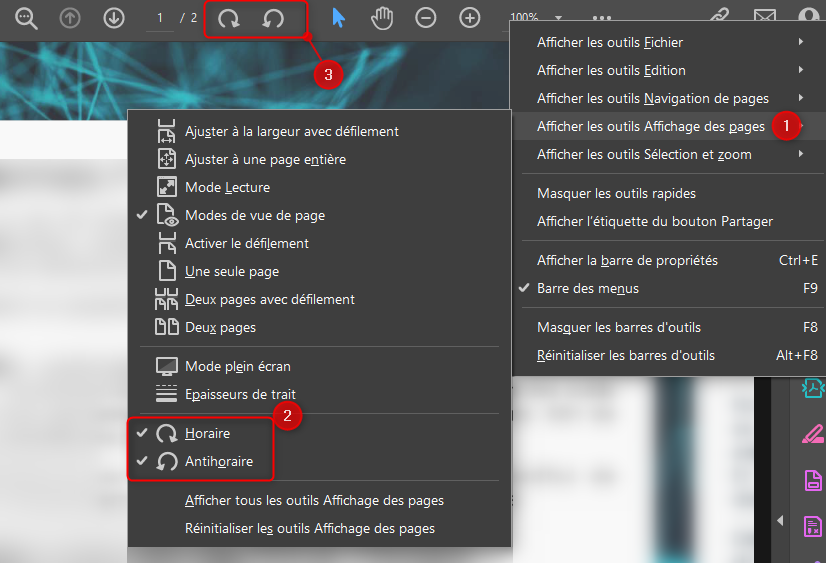Viewport: 826px width, 563px height.
Task: Toggle Barre des menus option
Action: tap(587, 288)
